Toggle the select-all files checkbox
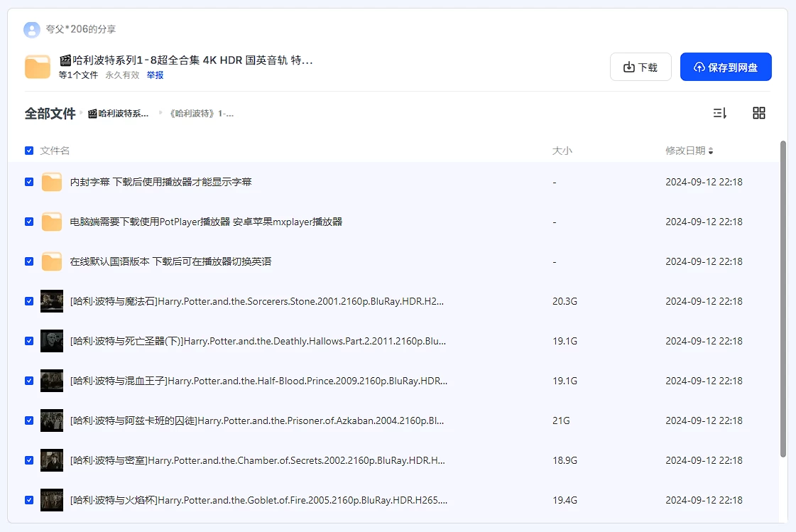Screen dimensions: 796x532 (29, 151)
